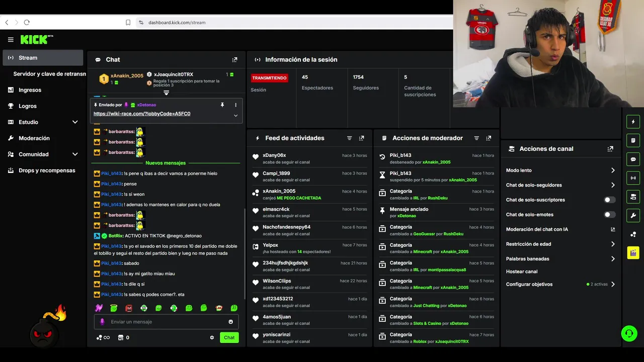The height and width of the screenshot is (362, 644).
Task: Click Hostear canal option
Action: pyautogui.click(x=522, y=272)
